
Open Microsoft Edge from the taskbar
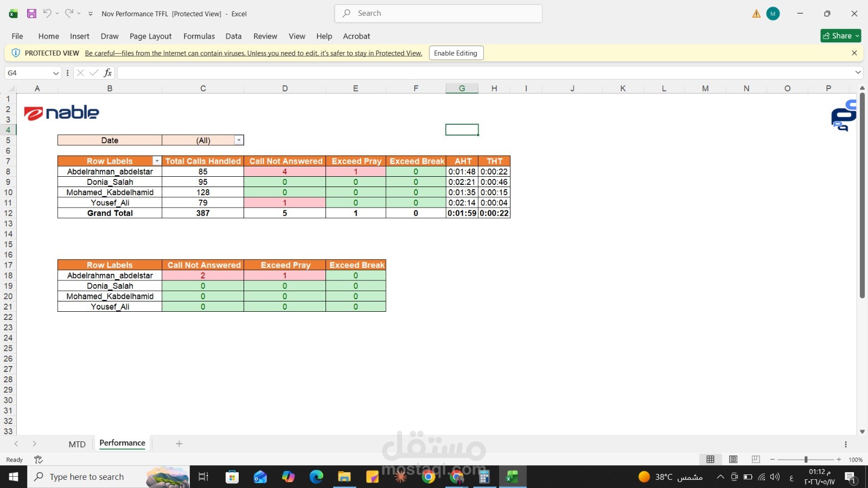click(316, 477)
